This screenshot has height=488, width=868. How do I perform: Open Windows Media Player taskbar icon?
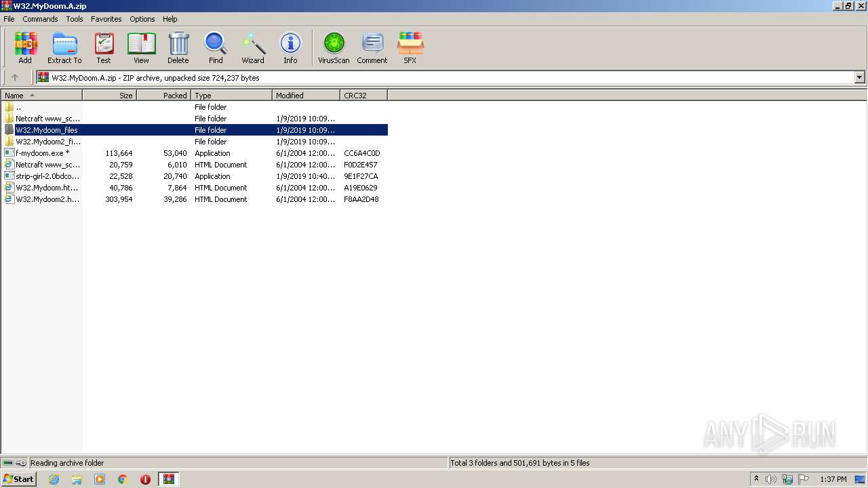click(100, 479)
